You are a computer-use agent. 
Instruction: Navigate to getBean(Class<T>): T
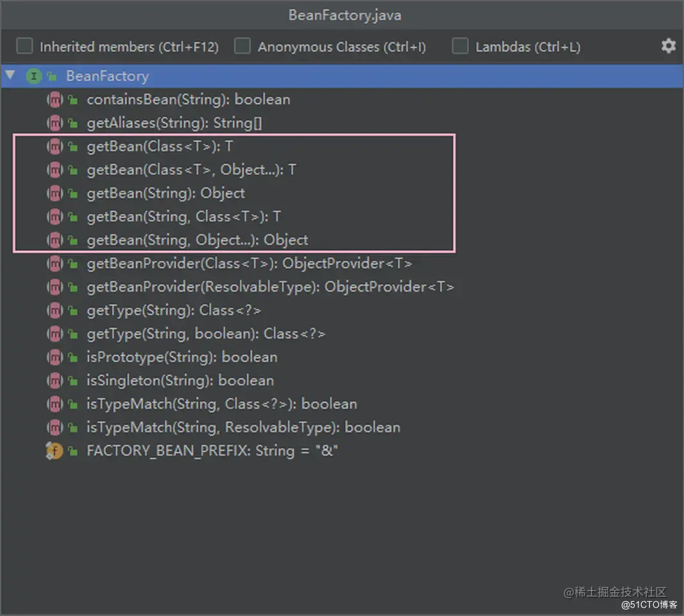coord(160,146)
